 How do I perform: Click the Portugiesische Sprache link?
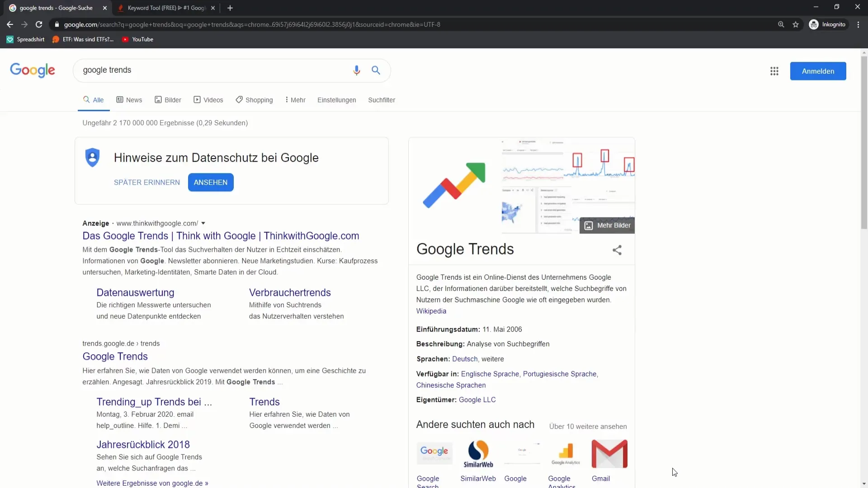tap(560, 374)
